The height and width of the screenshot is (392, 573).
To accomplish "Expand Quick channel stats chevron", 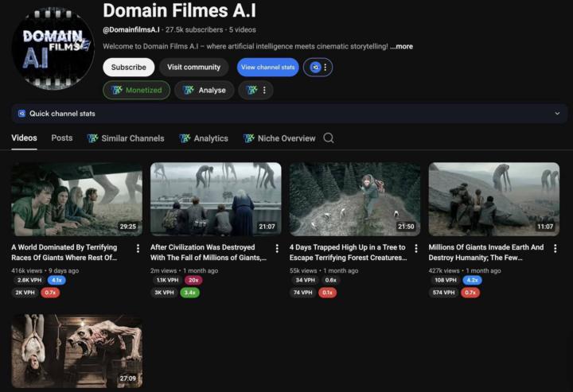I will tap(557, 114).
